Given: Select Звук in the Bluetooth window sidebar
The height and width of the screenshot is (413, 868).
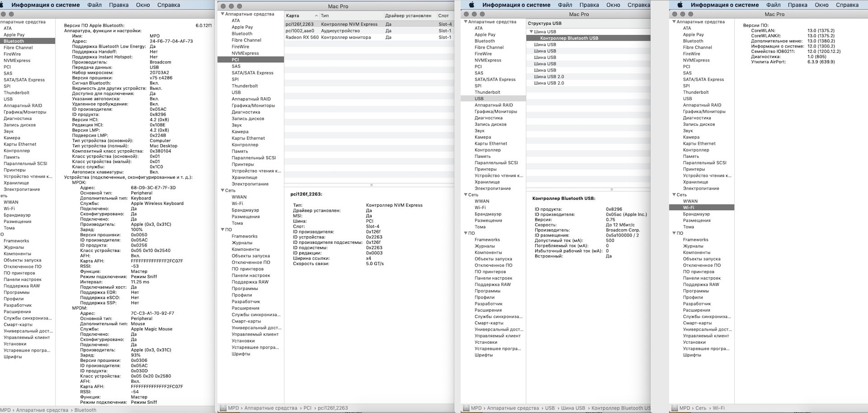Looking at the screenshot, I should [9, 132].
